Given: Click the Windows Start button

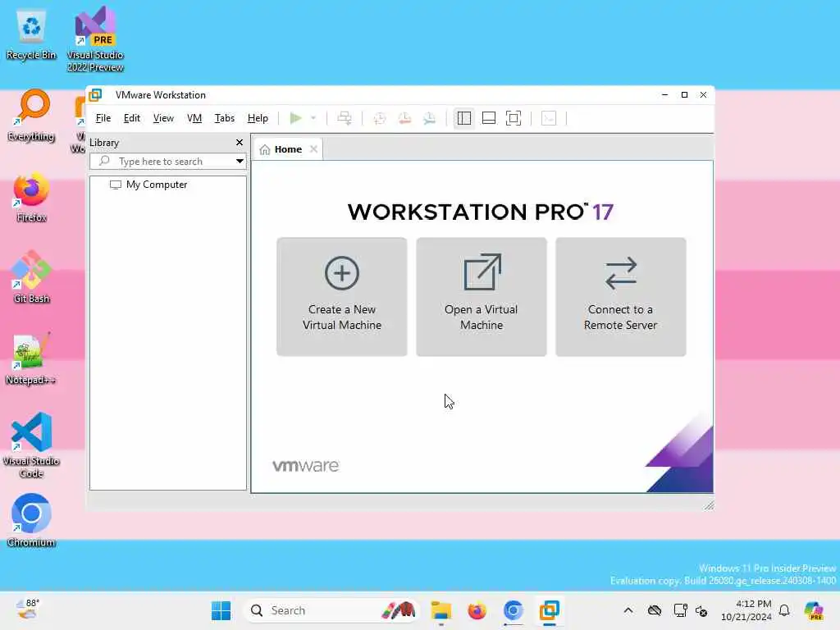Looking at the screenshot, I should coord(221,610).
